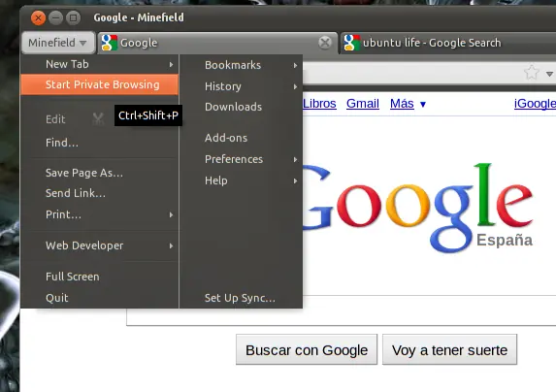Choose New Tab menu item

(x=100, y=64)
